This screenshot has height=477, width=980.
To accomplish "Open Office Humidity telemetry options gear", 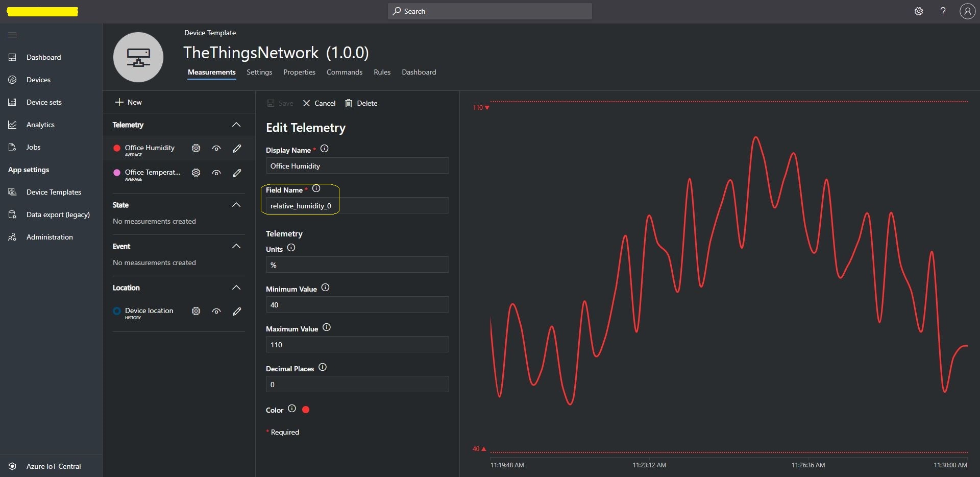I will (196, 148).
